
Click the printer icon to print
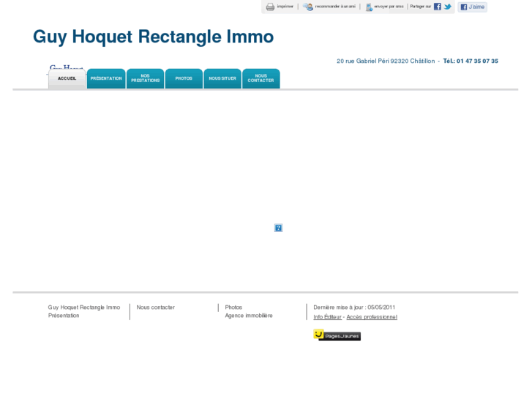(x=270, y=7)
